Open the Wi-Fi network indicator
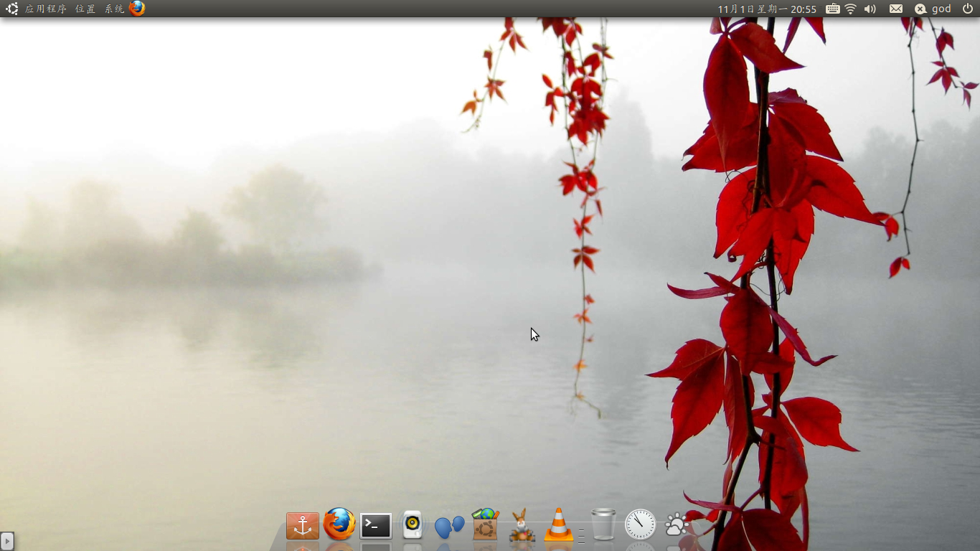Screen dimensions: 980x551 (851, 9)
